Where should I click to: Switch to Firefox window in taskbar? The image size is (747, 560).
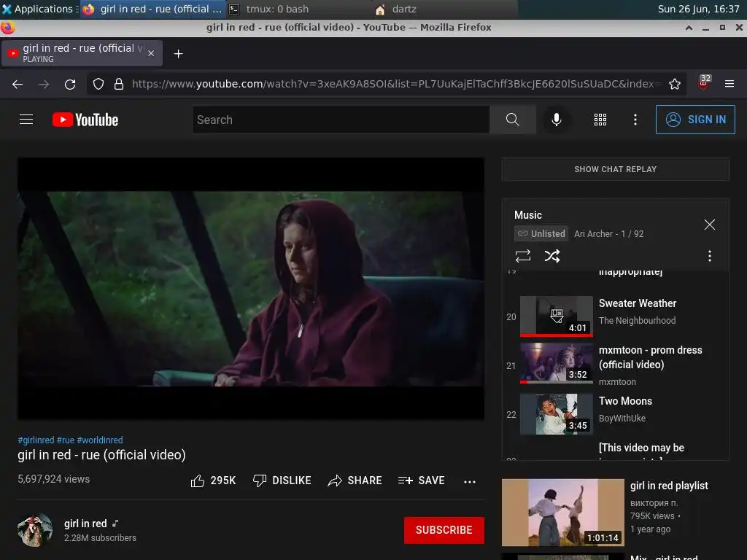coord(152,9)
